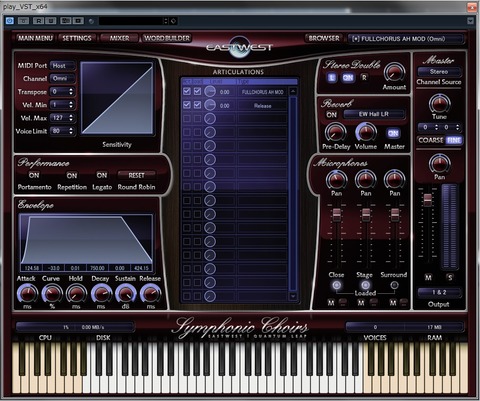Open the WordBuilder view
Viewport: 480px width, 401px height.
(167, 38)
